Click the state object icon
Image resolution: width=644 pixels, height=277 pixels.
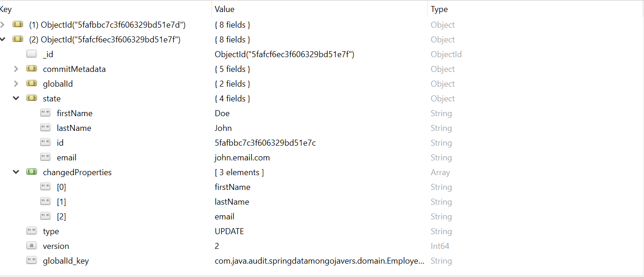click(31, 99)
